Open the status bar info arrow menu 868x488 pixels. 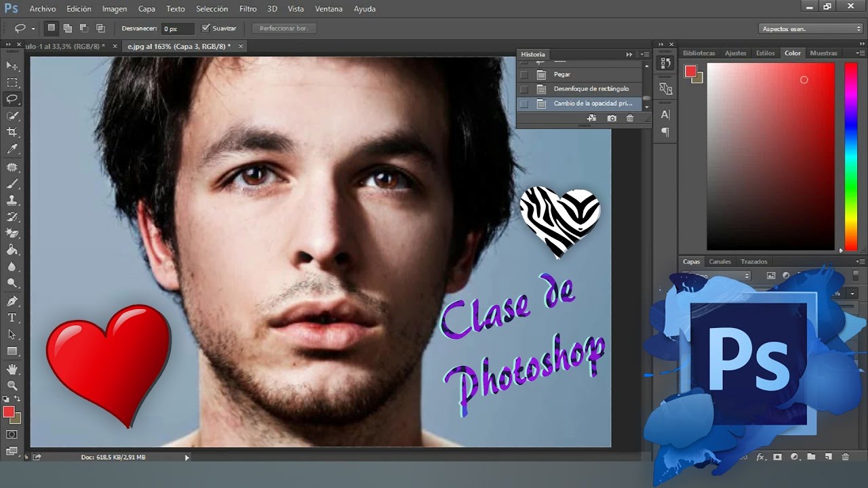click(187, 457)
